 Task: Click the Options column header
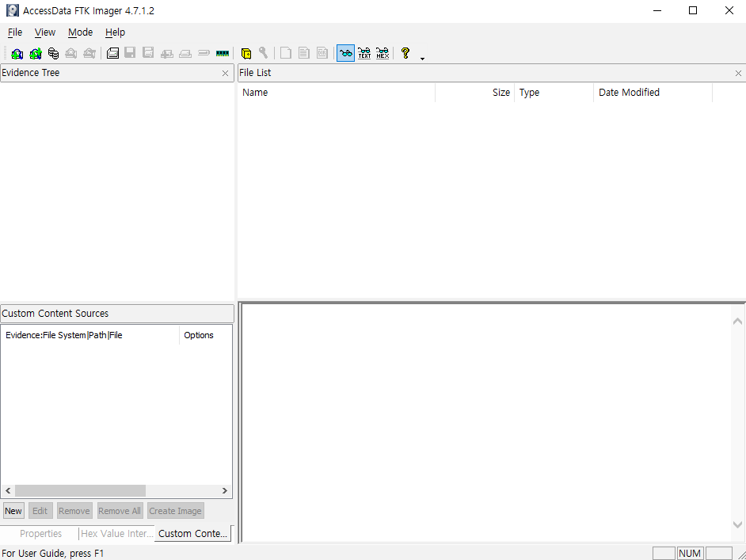(x=206, y=335)
